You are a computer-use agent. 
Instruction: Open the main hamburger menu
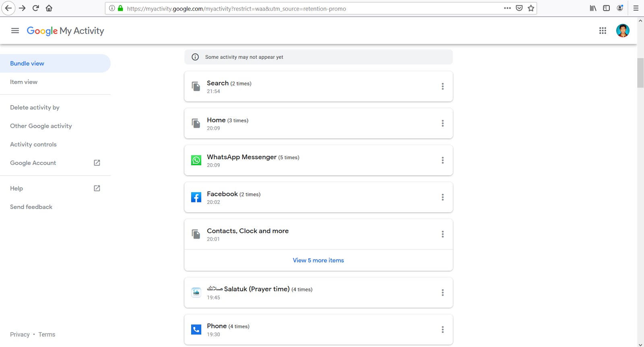pyautogui.click(x=15, y=31)
